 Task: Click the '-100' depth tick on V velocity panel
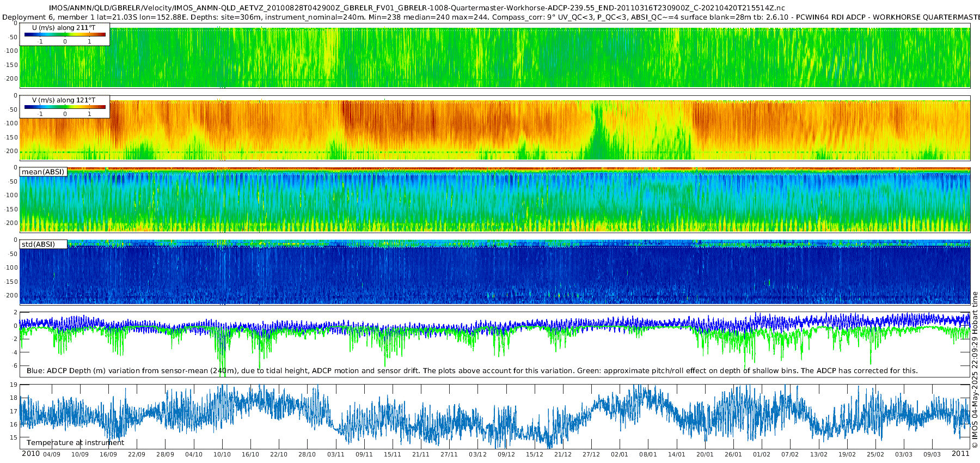click(11, 123)
